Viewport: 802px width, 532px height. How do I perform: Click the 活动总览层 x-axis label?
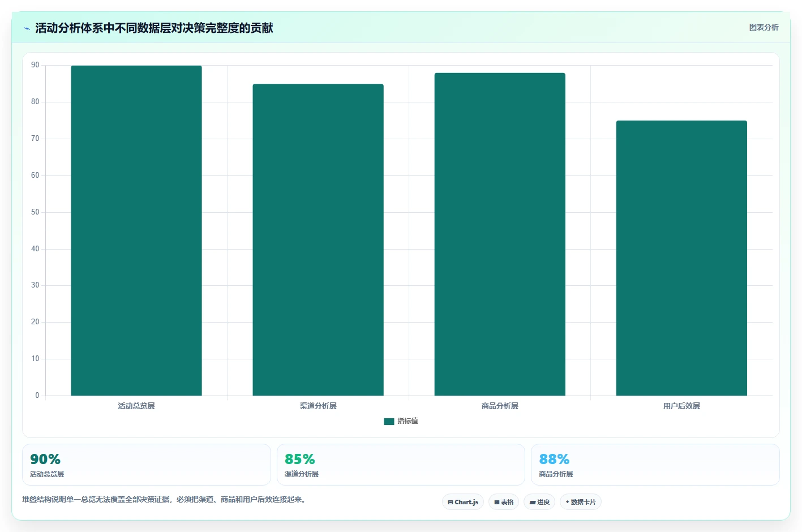136,406
